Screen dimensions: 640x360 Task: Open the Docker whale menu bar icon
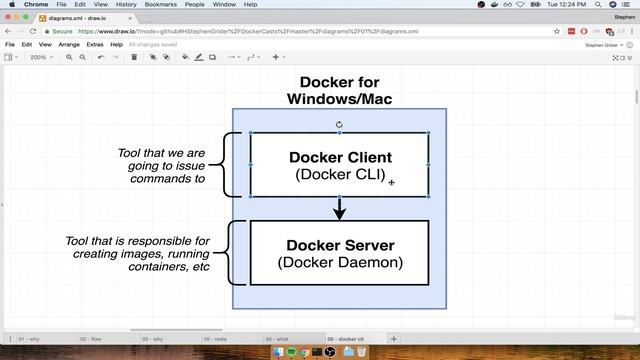(x=494, y=4)
